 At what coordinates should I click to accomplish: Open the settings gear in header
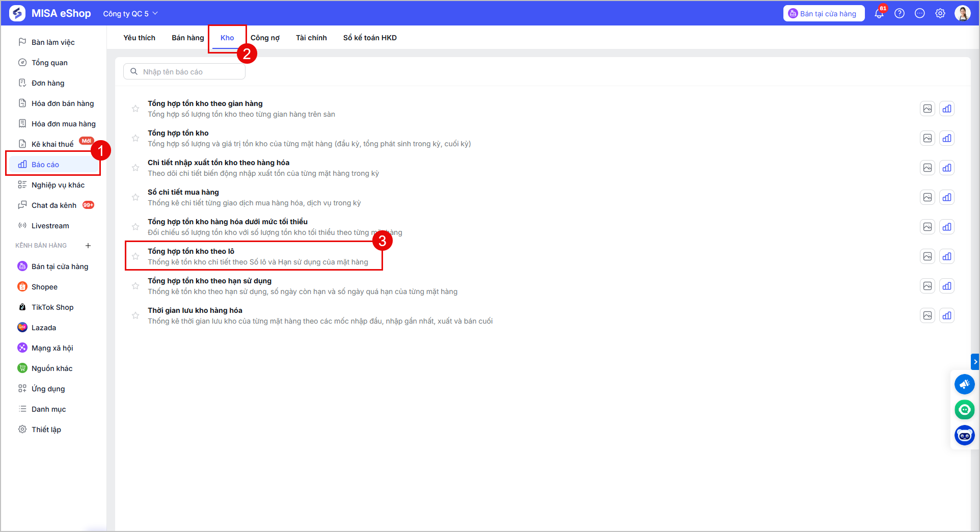pyautogui.click(x=940, y=14)
